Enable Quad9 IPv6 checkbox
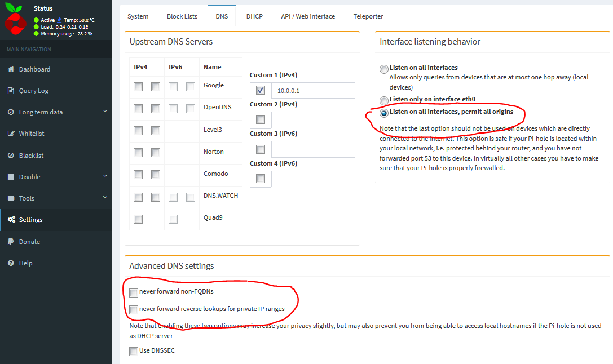The image size is (613, 364). coord(173,219)
